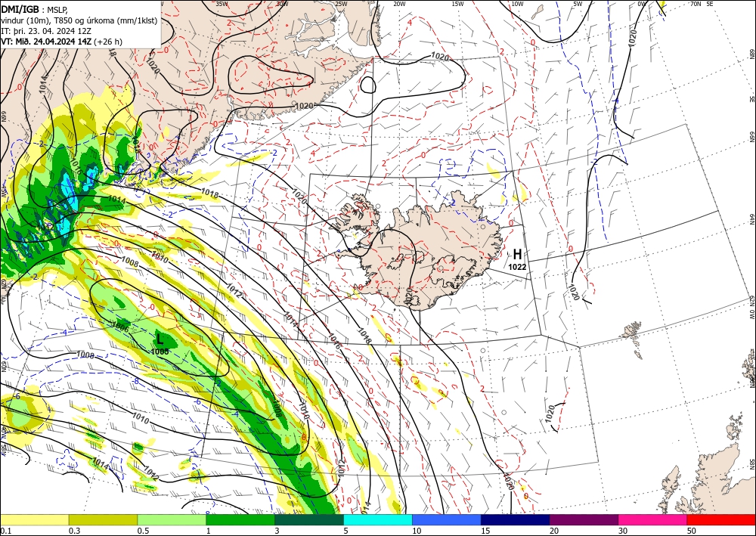The width and height of the screenshot is (756, 536).
Task: Click the pink 30 mm legend swatch
Action: [x=653, y=520]
